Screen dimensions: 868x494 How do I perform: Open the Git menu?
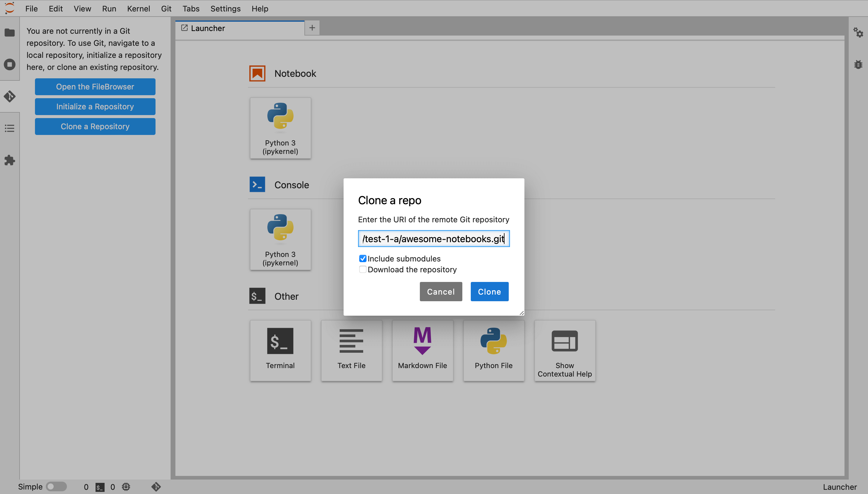[x=166, y=8]
